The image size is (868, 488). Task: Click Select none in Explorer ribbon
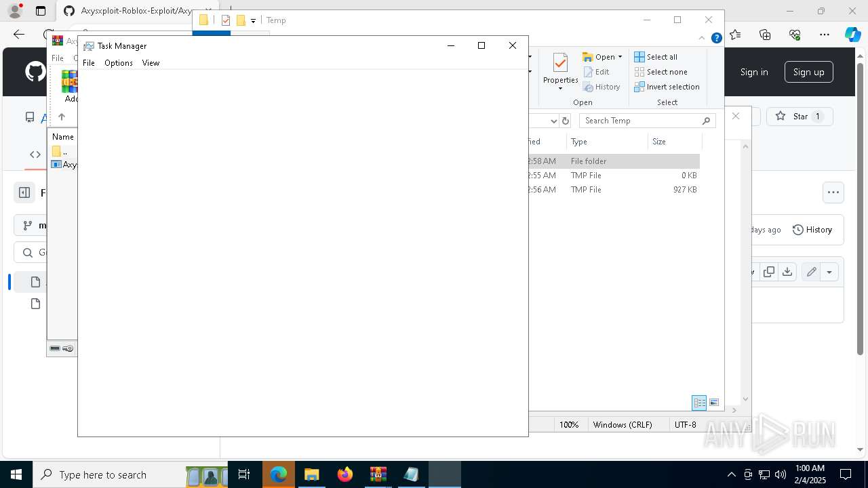point(661,72)
